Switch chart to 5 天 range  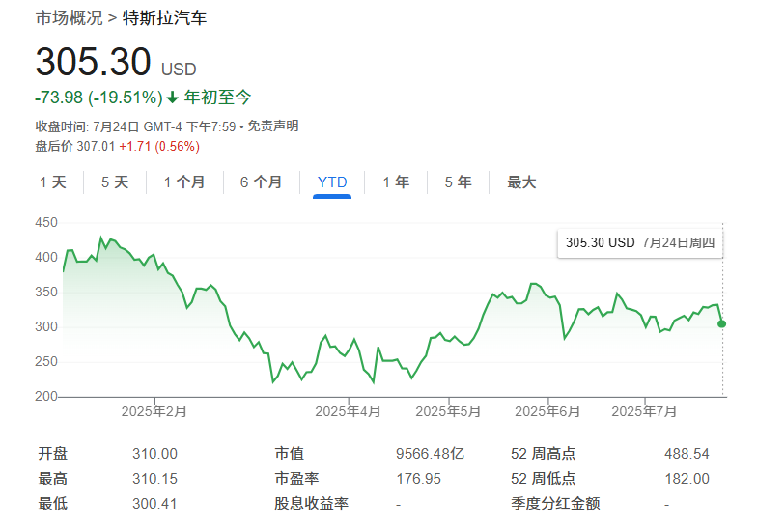click(x=115, y=182)
